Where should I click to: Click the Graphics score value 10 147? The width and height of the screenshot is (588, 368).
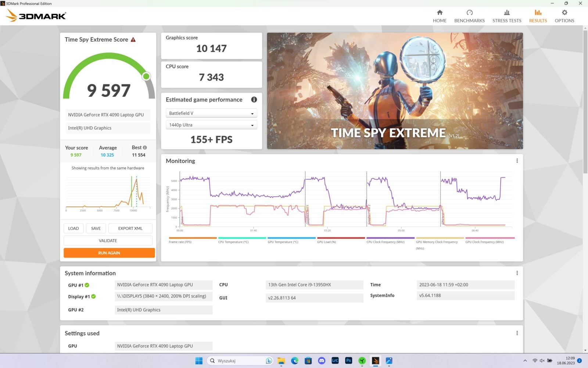tap(211, 48)
